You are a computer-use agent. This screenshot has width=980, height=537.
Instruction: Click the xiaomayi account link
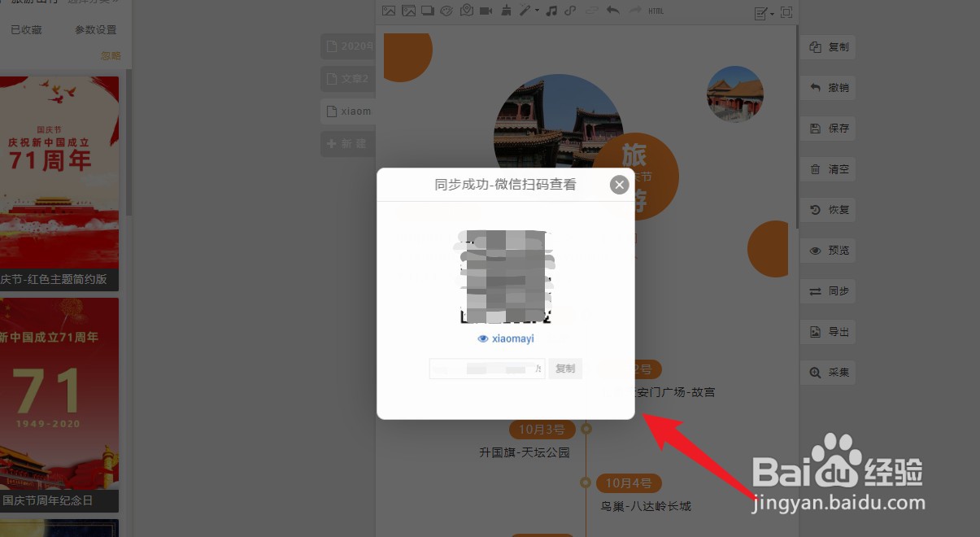pos(513,338)
